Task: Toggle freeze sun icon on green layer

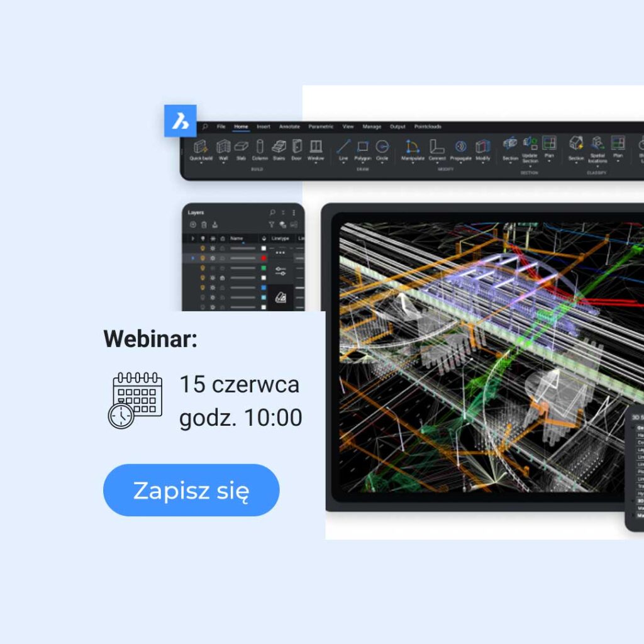Action: click(x=213, y=268)
